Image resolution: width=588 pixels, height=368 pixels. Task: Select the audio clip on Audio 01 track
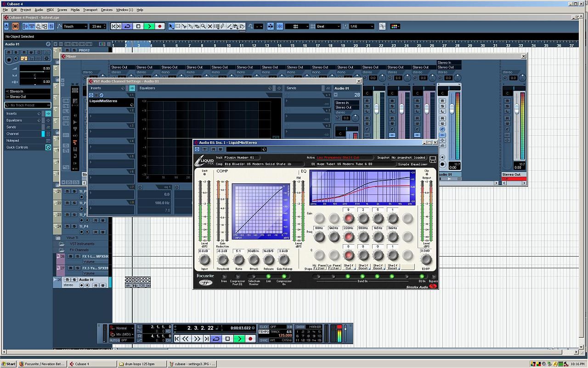click(138, 282)
